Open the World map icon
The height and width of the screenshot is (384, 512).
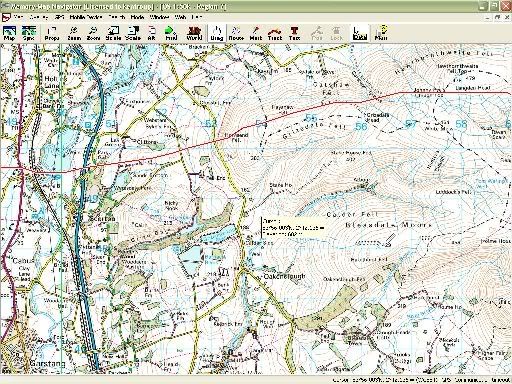(x=194, y=33)
